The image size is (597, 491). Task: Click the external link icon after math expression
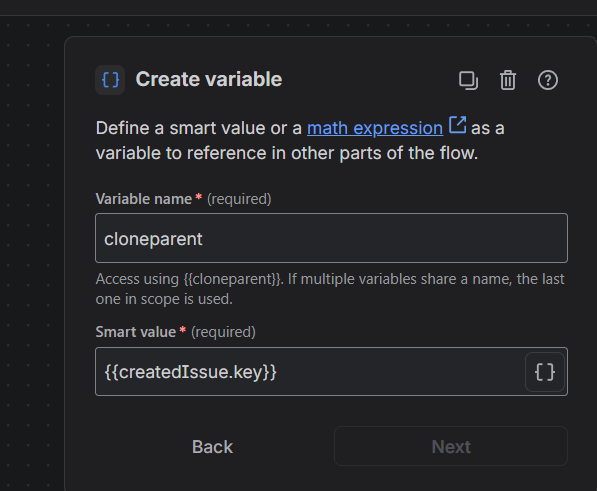coord(457,125)
